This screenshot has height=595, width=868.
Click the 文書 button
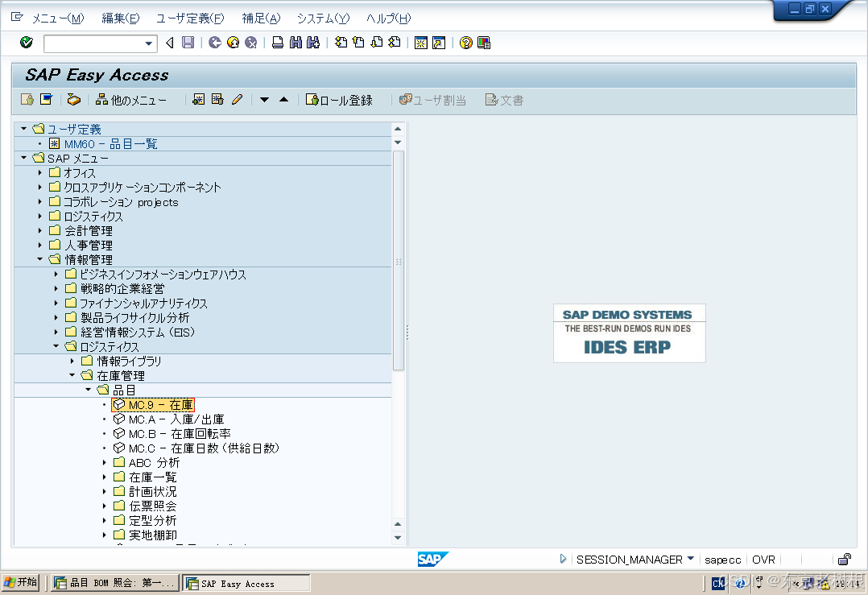(x=504, y=100)
